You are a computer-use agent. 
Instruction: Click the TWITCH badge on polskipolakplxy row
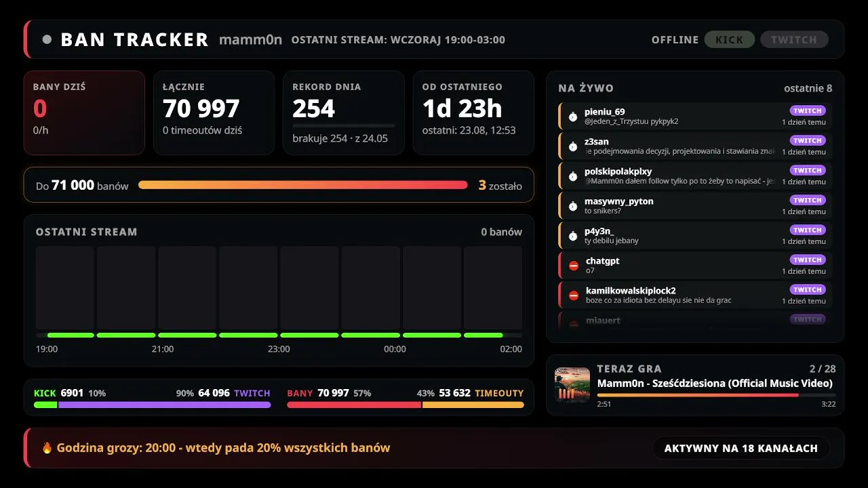click(808, 170)
